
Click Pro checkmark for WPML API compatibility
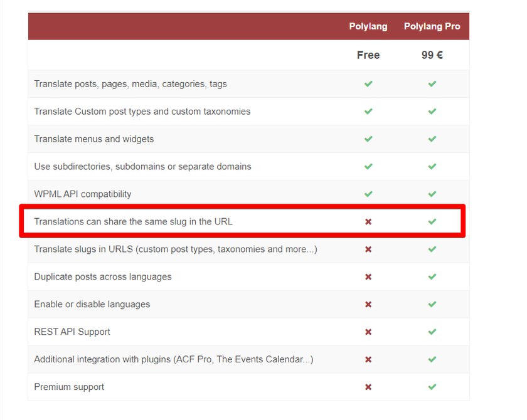432,194
